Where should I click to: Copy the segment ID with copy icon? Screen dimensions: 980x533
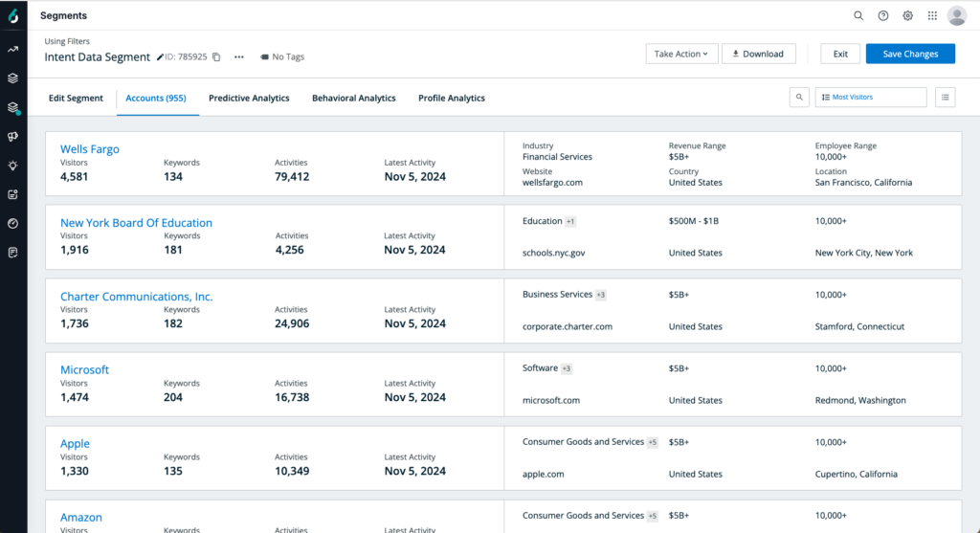216,56
